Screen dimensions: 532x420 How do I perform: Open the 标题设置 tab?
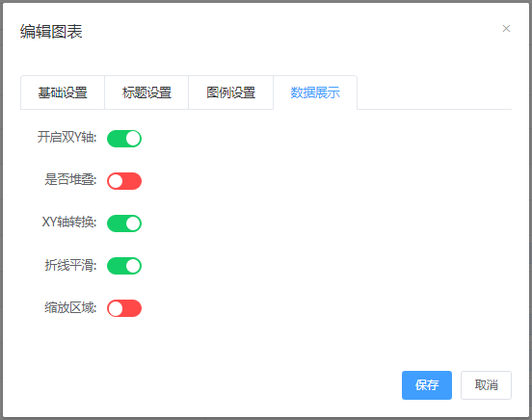[x=146, y=92]
